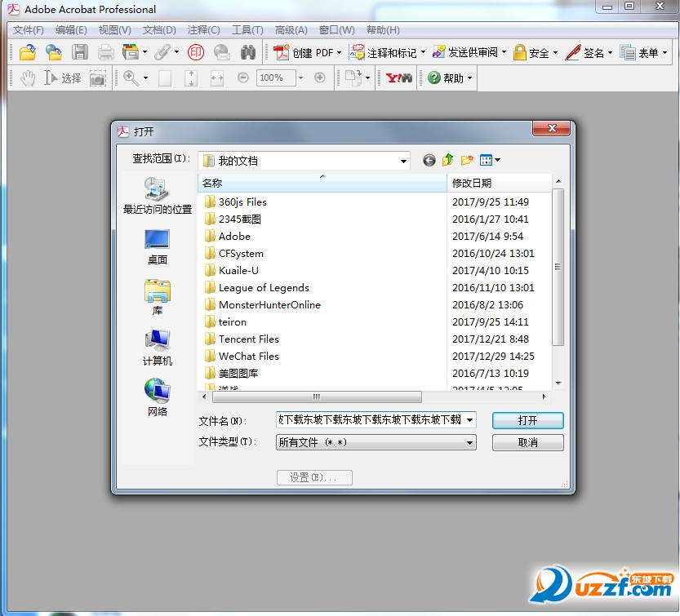Select the Hand tool
The height and width of the screenshot is (616, 680).
pyautogui.click(x=29, y=78)
